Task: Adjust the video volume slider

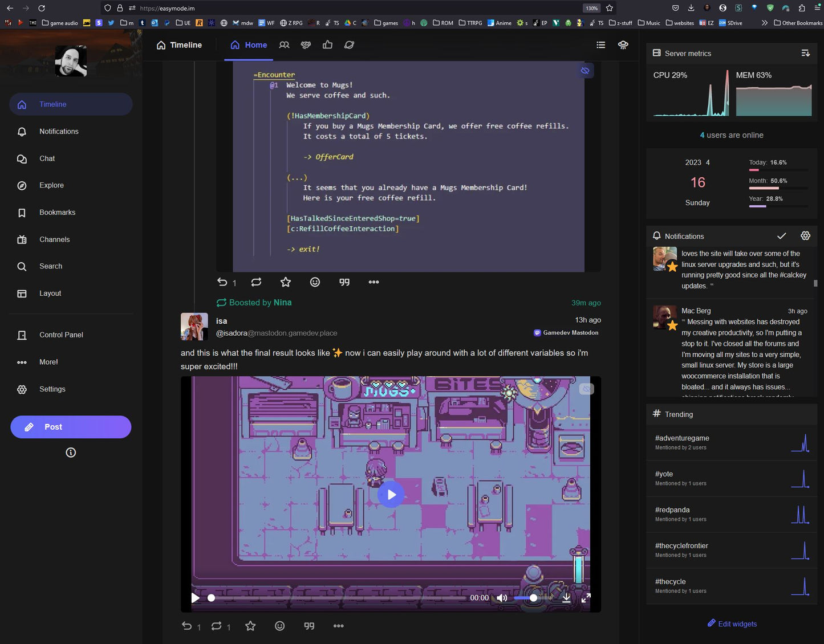Action: point(533,598)
